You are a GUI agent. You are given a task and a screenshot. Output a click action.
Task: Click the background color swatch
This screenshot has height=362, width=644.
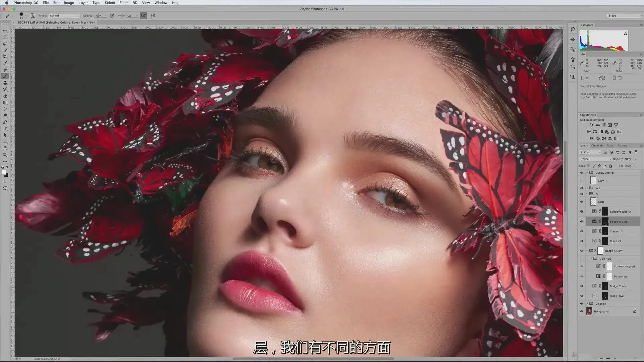point(6,175)
